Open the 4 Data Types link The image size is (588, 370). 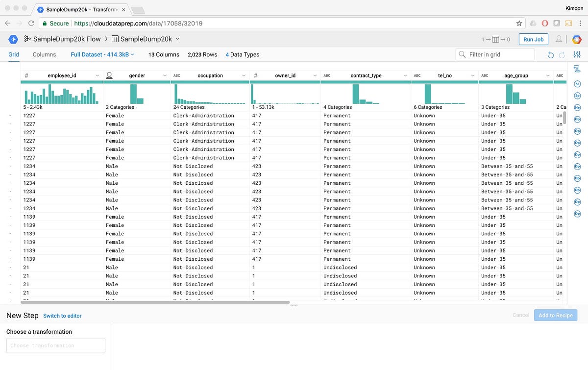point(243,54)
